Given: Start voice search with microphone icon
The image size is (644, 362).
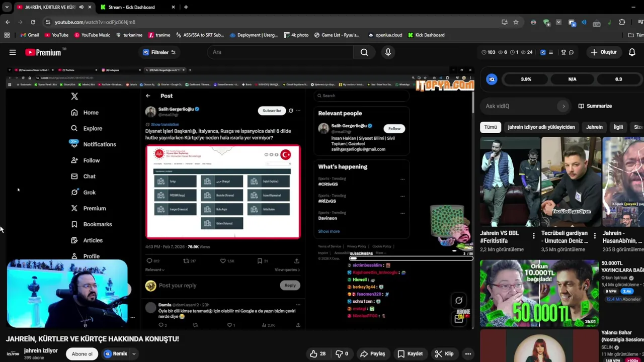Looking at the screenshot, I should pos(388,52).
